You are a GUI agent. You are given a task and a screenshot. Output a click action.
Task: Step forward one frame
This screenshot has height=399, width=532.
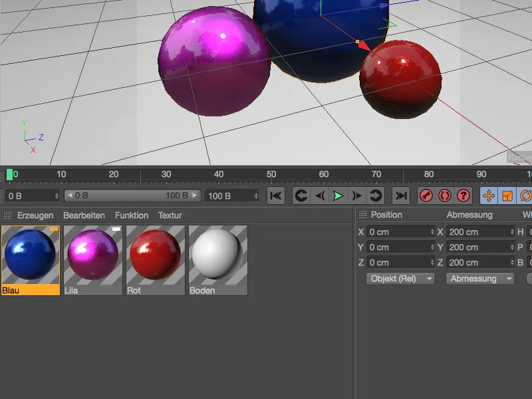pyautogui.click(x=358, y=196)
